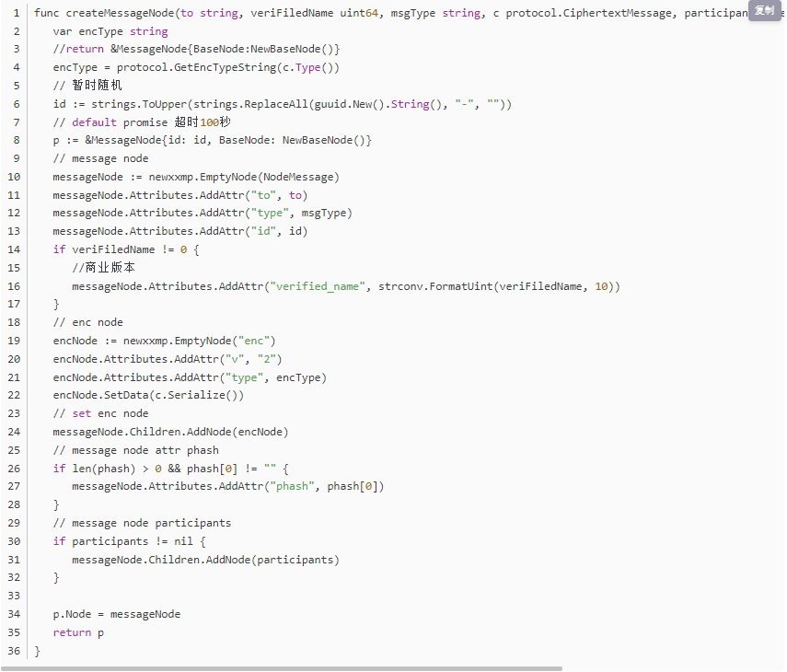Viewport: 787px width, 672px height.
Task: Click the AddAttr("id", id) line
Action: (x=180, y=231)
